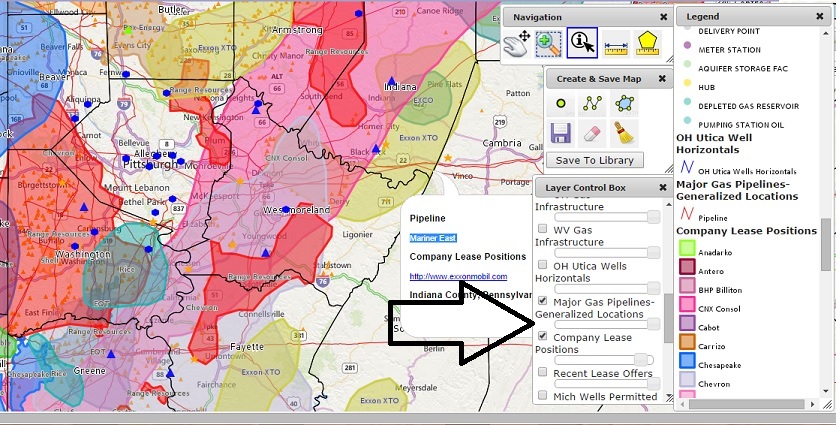Pick the draw polygon tool

pos(624,103)
